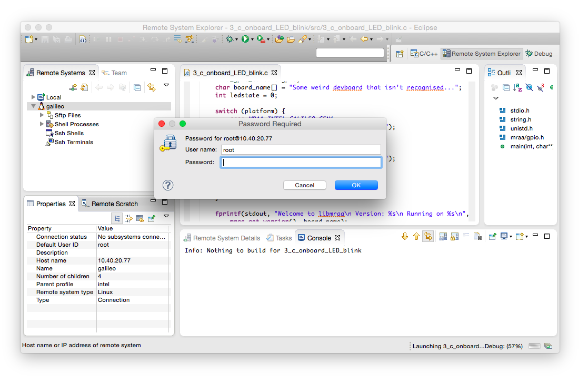Viewport: 588px width, 384px height.
Task: Toggle console scroll lock button
Action: [454, 236]
